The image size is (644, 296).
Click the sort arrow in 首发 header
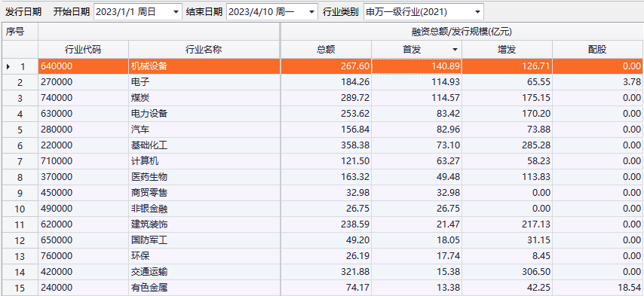455,50
